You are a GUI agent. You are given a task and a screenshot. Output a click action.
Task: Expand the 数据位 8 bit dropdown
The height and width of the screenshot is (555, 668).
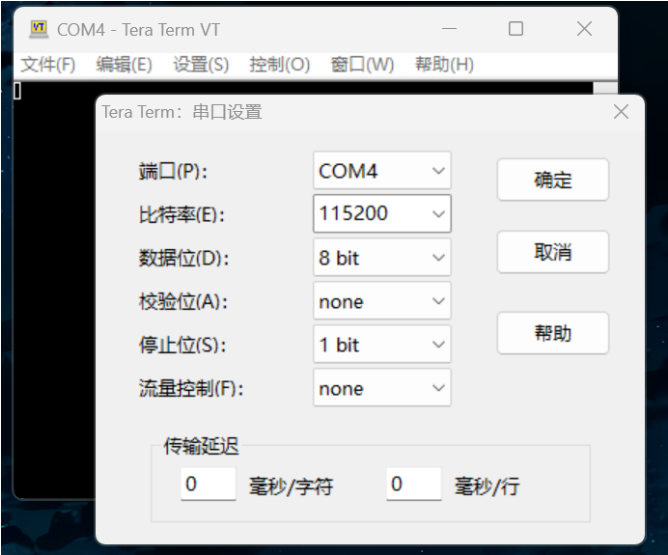point(382,257)
